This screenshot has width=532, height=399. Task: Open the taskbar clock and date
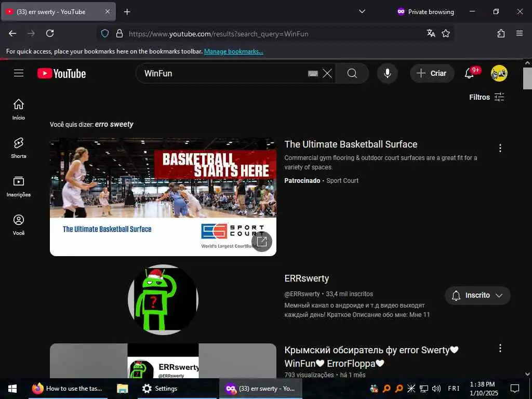[484, 389]
